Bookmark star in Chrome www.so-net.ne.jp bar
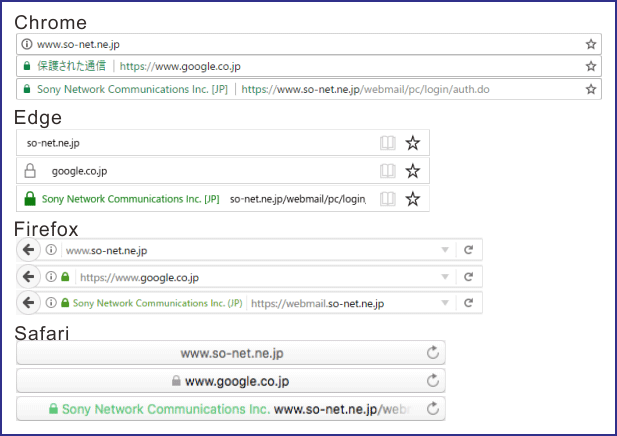 pos(591,44)
